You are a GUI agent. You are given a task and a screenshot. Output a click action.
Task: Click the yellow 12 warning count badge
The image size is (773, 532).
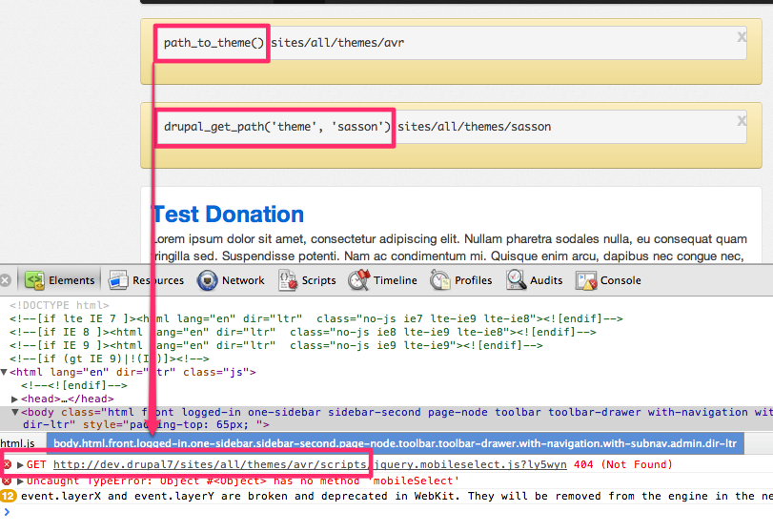click(x=8, y=496)
